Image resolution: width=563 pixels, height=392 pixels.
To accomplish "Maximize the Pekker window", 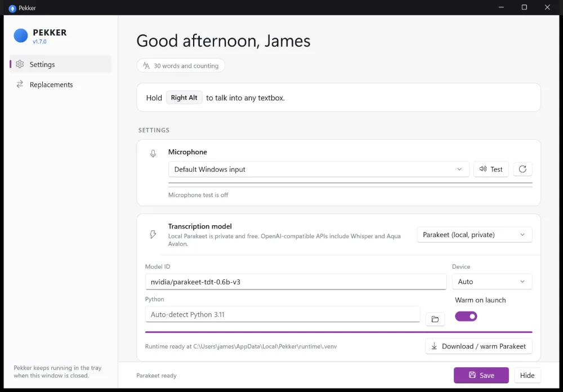I will 524,7.
